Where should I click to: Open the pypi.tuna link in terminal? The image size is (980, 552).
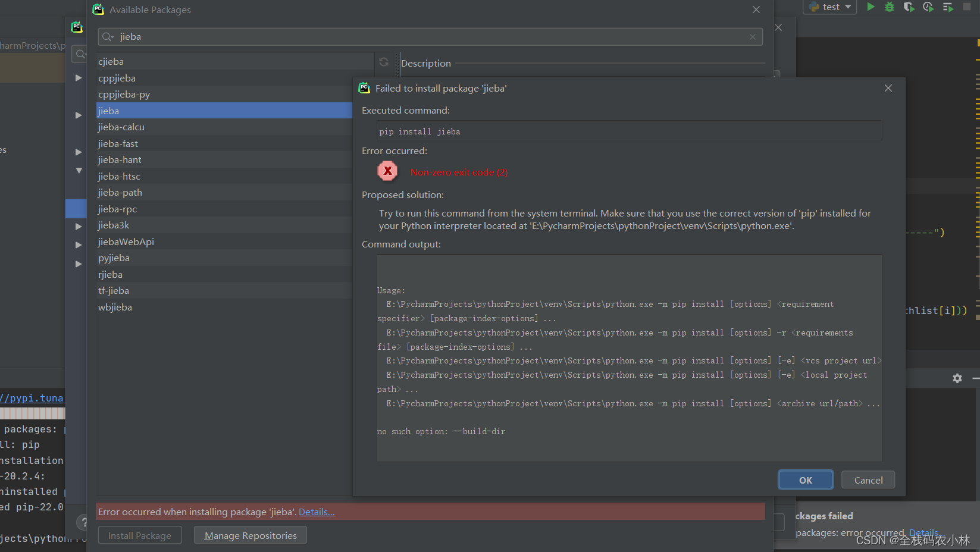(x=32, y=398)
